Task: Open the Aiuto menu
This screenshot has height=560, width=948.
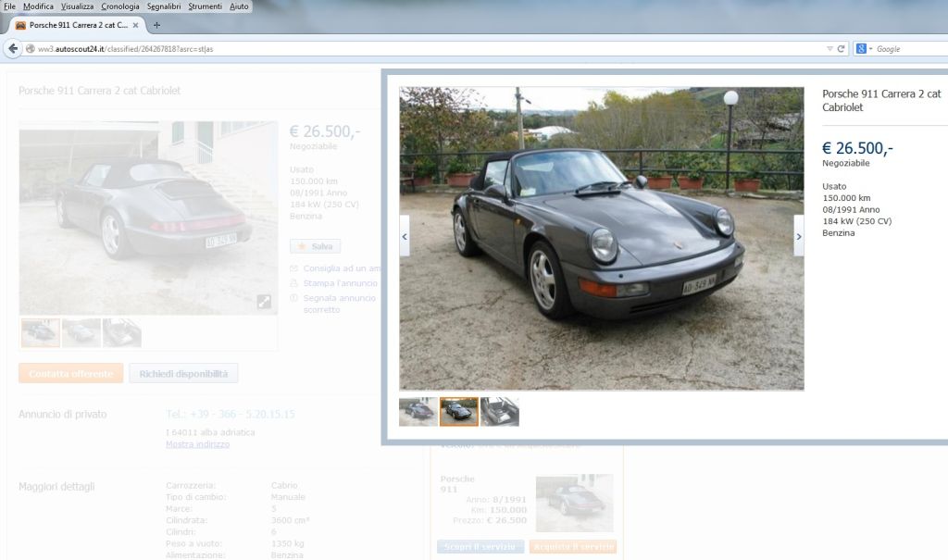Action: coord(239,6)
